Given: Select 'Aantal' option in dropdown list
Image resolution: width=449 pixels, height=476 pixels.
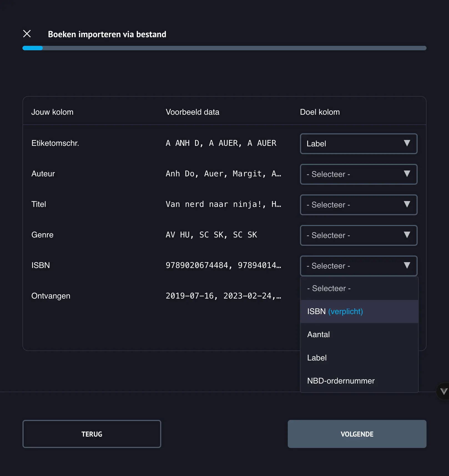Looking at the screenshot, I should tap(359, 334).
